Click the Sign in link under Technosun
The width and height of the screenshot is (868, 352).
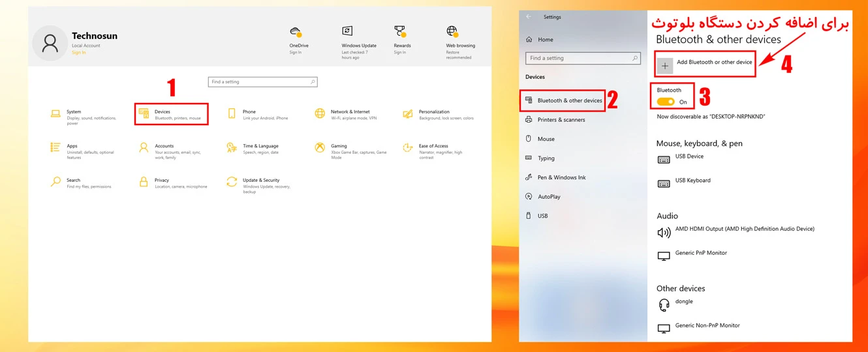[x=79, y=53]
